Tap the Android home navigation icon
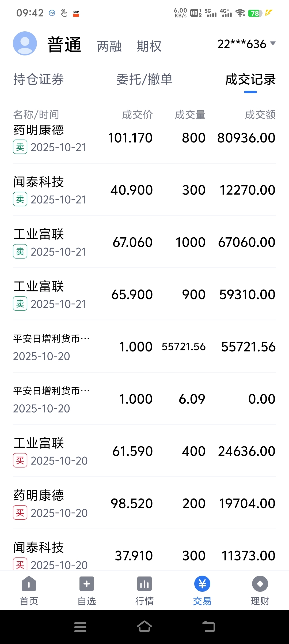Viewport: 289px width, 644px height. pyautogui.click(x=144, y=626)
